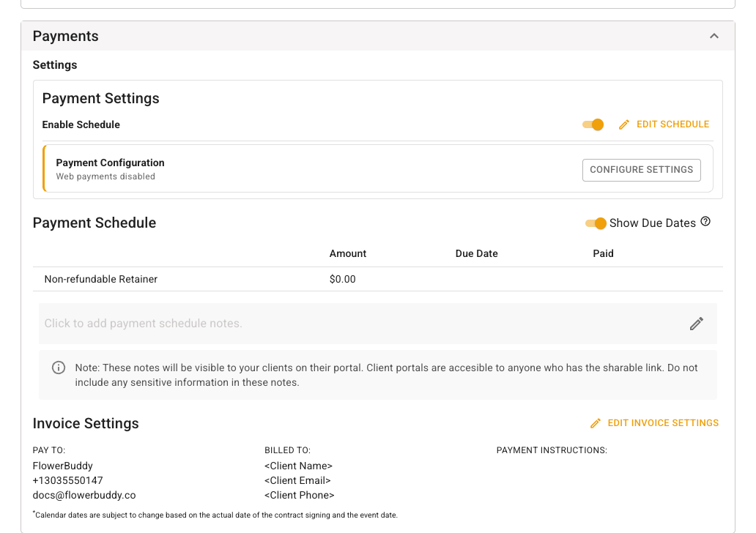Click the BILLED TO: label

point(287,450)
